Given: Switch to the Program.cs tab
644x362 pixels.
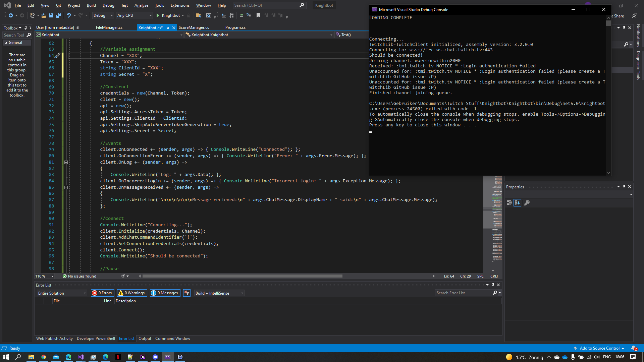Looking at the screenshot, I should pos(235,27).
